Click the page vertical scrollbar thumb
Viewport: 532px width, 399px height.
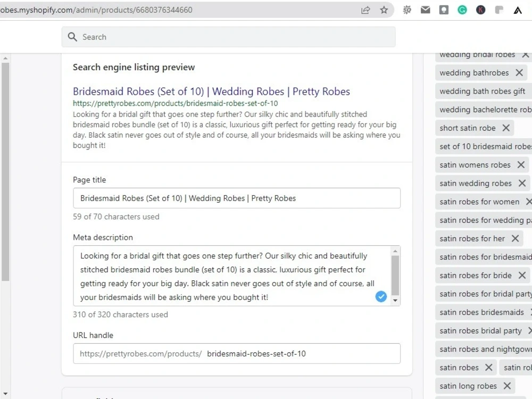coord(5,172)
